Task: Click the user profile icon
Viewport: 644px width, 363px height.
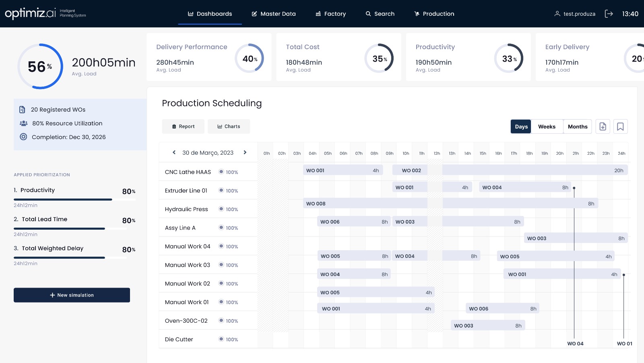Action: (557, 14)
